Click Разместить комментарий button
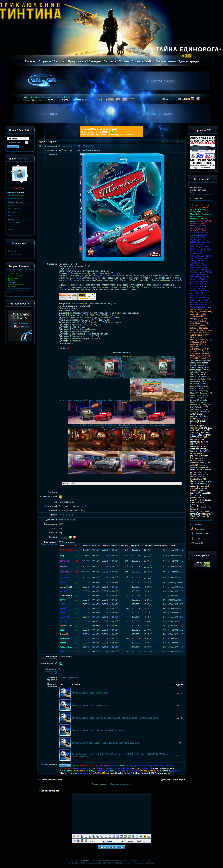 tap(111, 847)
